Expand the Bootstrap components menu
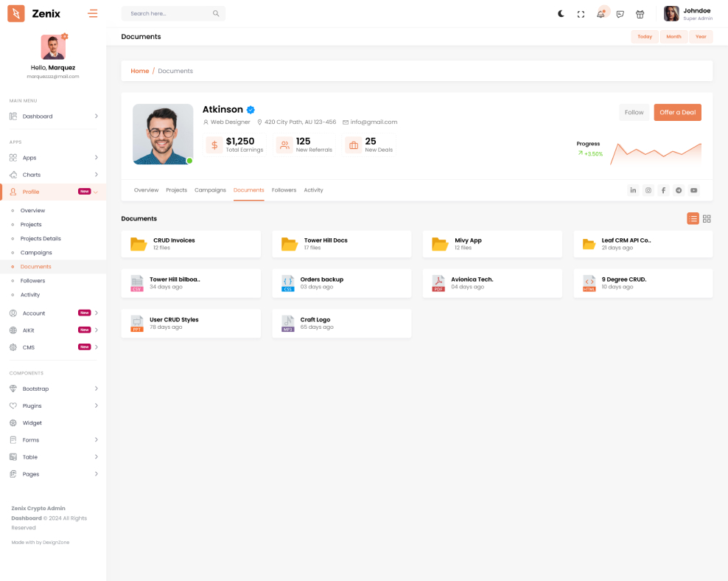Viewport: 728px width, 581px height. coord(53,389)
